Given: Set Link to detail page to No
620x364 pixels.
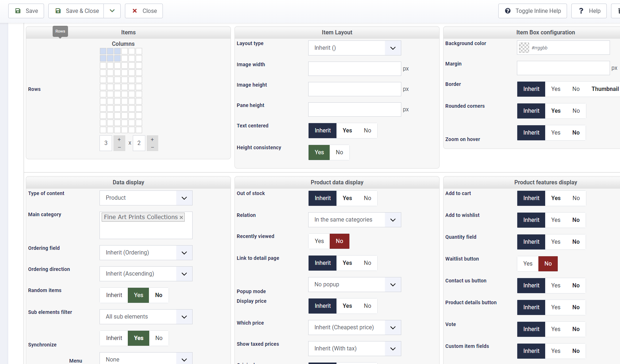Looking at the screenshot, I should click(x=368, y=263).
